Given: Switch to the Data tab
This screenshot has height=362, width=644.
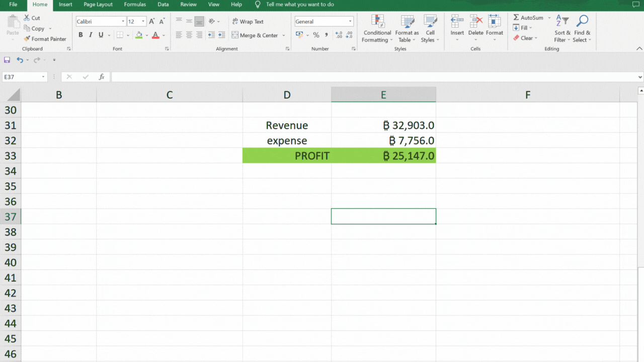Looking at the screenshot, I should [x=163, y=5].
